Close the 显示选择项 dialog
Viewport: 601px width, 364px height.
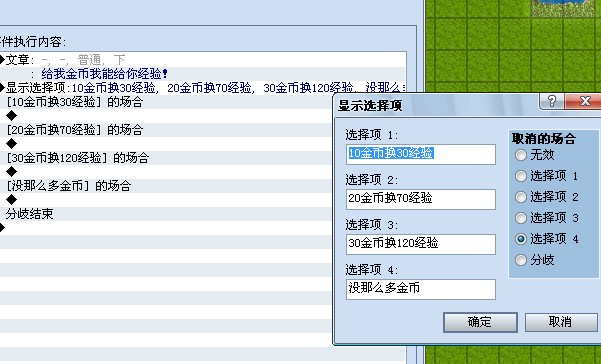click(584, 101)
